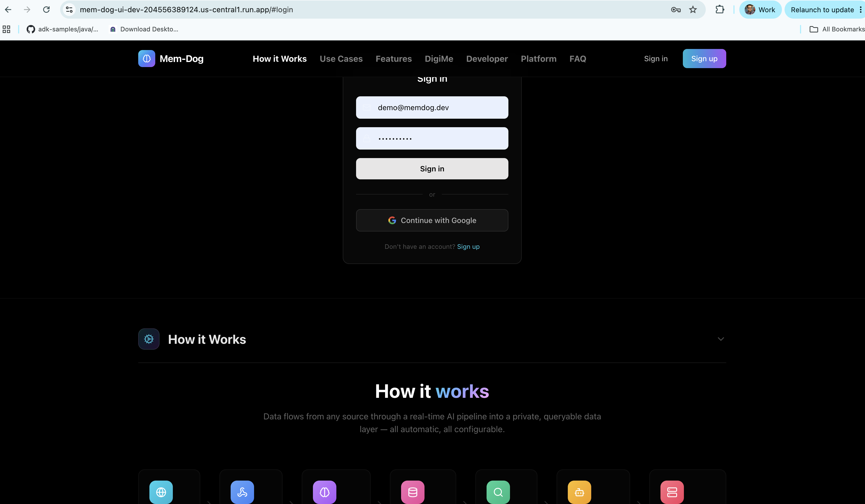Open How it Works nav item
This screenshot has width=865, height=504.
pos(280,59)
